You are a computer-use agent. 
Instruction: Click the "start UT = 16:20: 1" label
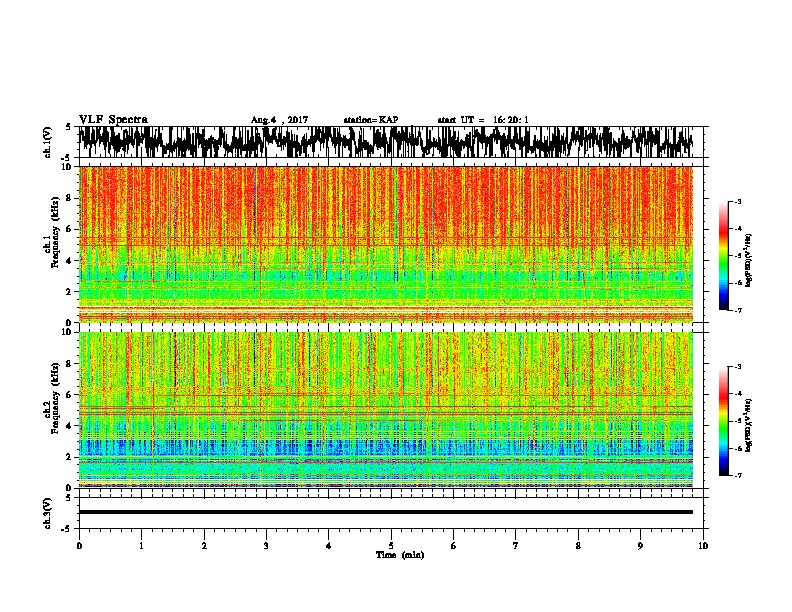(483, 120)
